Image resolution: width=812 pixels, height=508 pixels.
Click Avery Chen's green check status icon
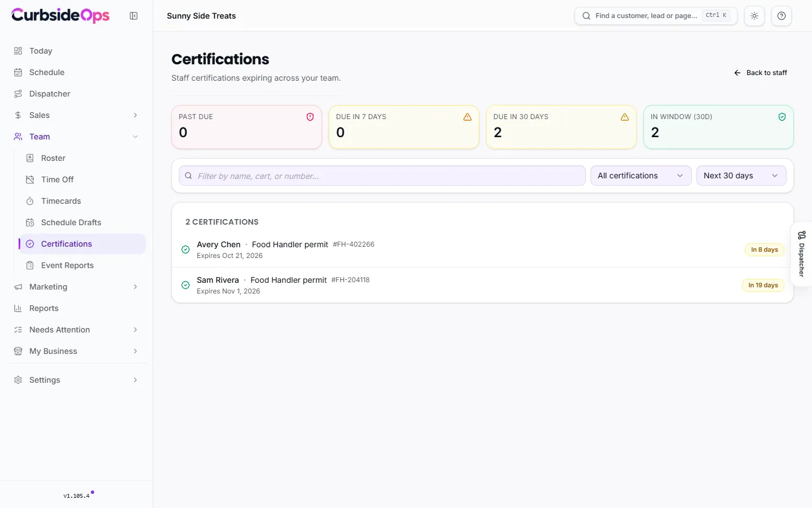tap(186, 249)
